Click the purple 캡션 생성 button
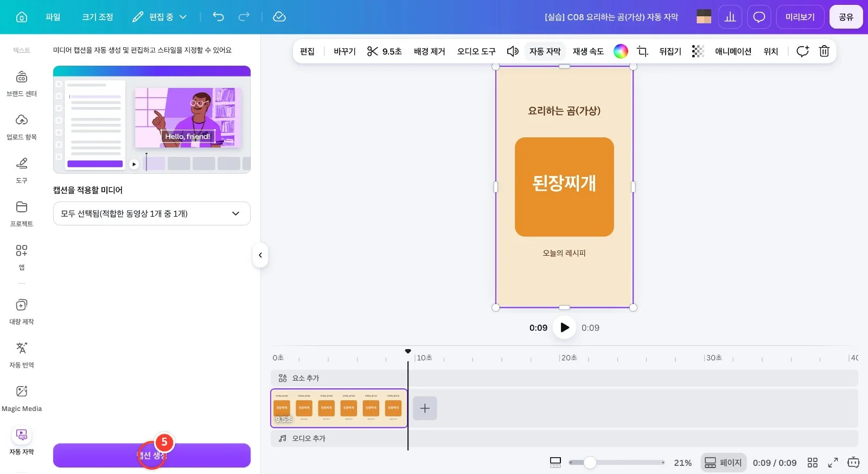 coord(152,455)
